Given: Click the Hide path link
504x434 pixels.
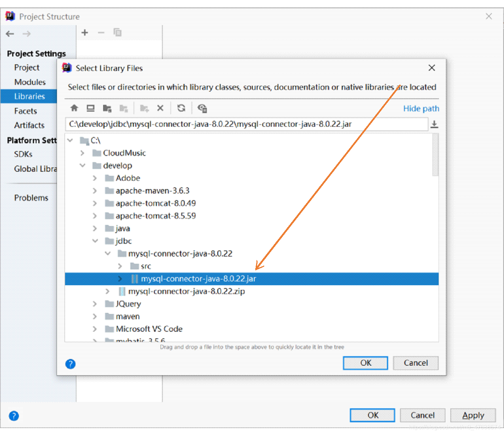Looking at the screenshot, I should pos(421,109).
